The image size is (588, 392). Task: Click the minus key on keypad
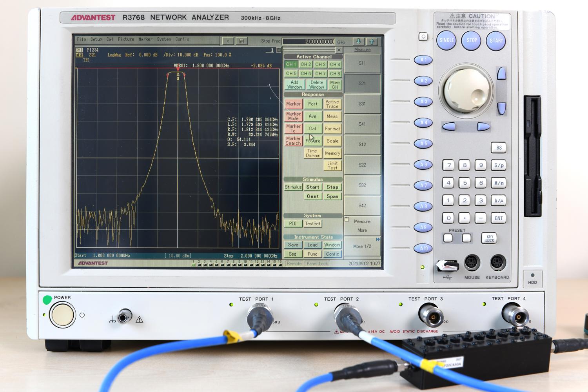coord(481,218)
